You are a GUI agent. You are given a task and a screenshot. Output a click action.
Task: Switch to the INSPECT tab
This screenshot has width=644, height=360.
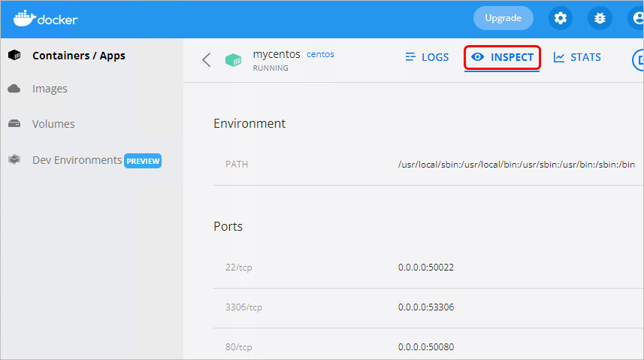click(502, 58)
